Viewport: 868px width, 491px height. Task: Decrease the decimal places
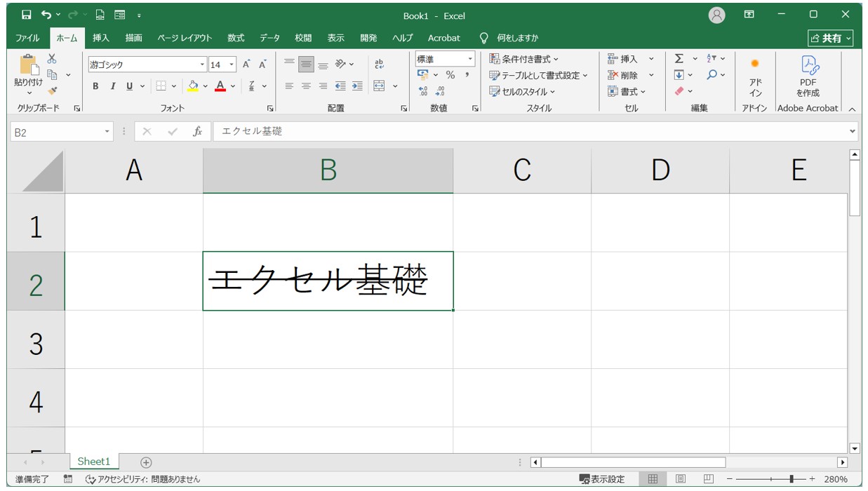click(x=440, y=91)
